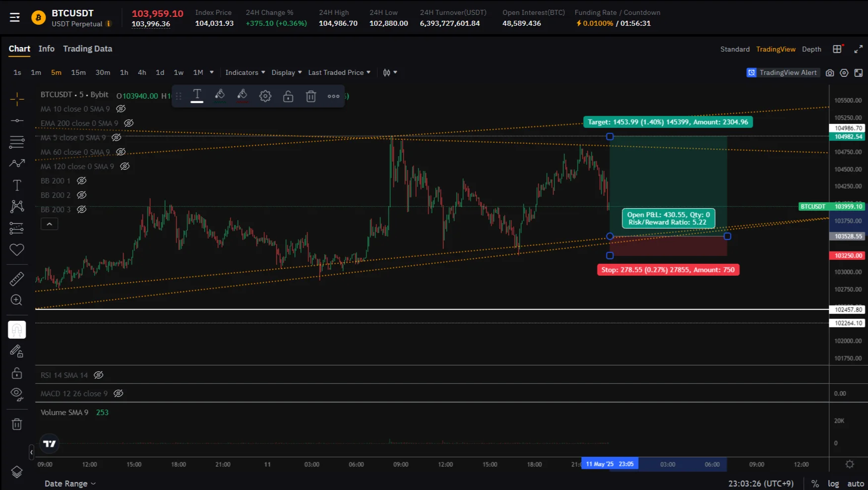The image size is (868, 490).
Task: Click text color tool in floating toolbar
Action: (197, 96)
